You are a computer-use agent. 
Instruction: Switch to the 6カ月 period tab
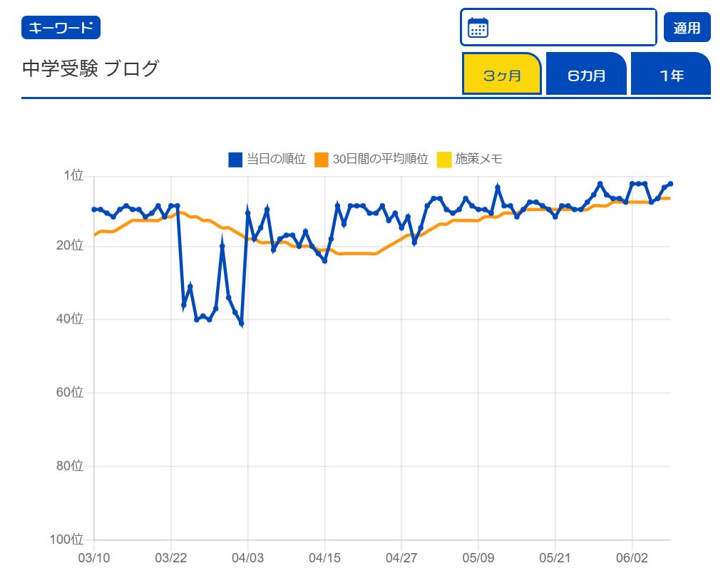(586, 74)
